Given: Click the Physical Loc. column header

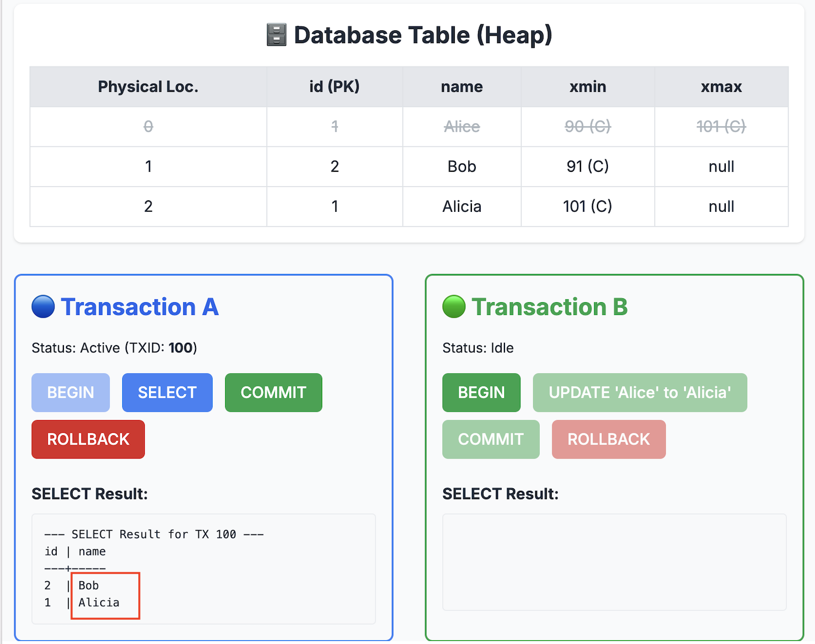Looking at the screenshot, I should [148, 87].
